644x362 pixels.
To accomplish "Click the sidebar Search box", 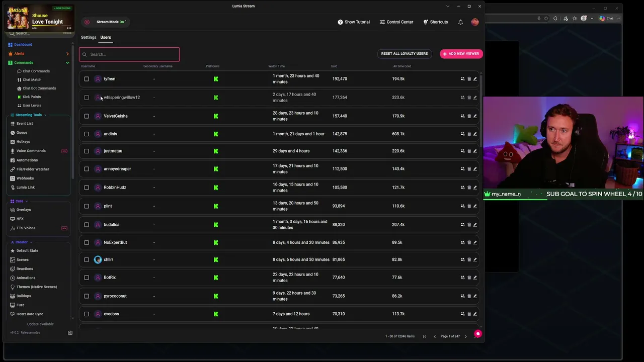I will [39, 33].
